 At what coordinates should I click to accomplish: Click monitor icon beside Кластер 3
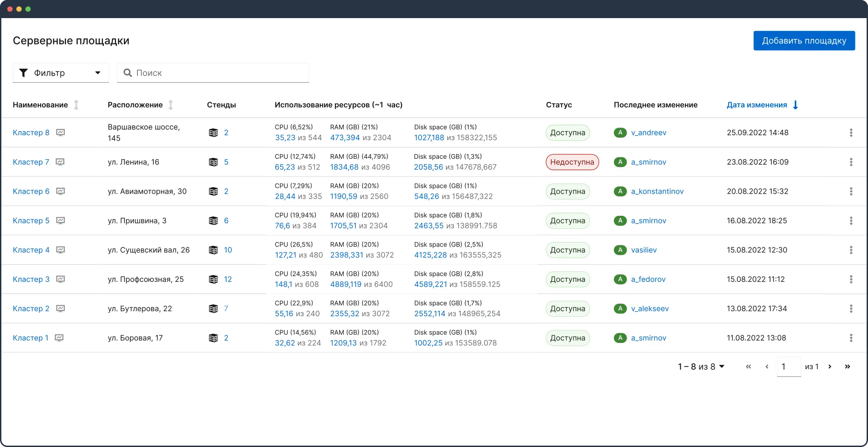pyautogui.click(x=61, y=279)
